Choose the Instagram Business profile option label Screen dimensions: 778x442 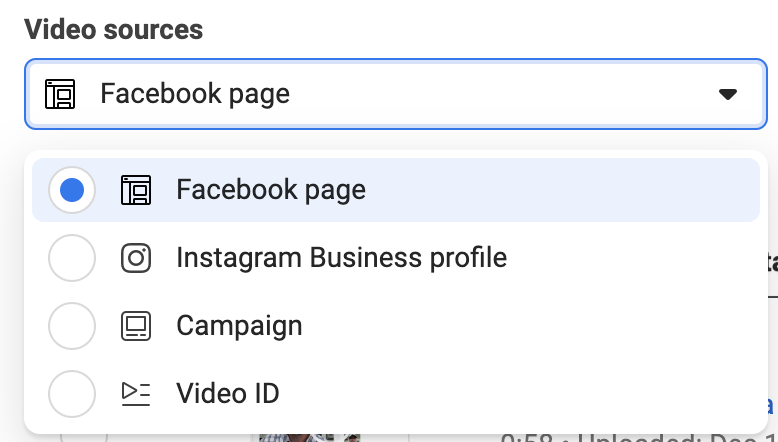coord(341,258)
